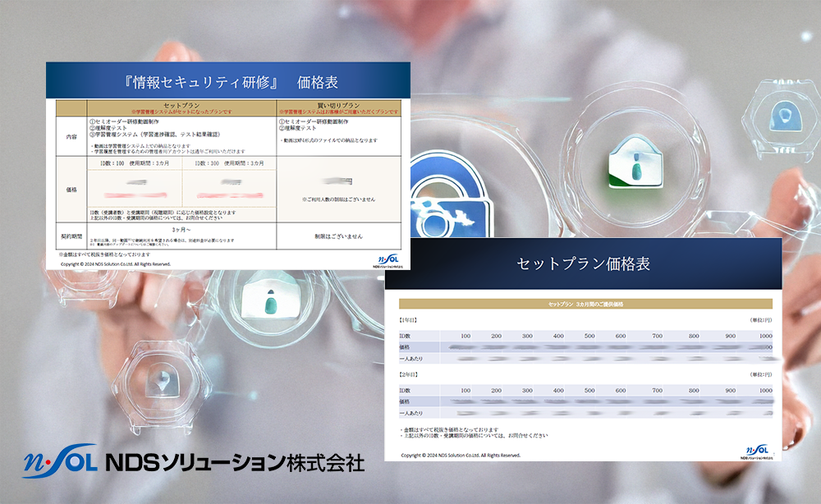The height and width of the screenshot is (504, 821).
Task: Select the セットプラン価格表 slide title
Action: [x=584, y=263]
